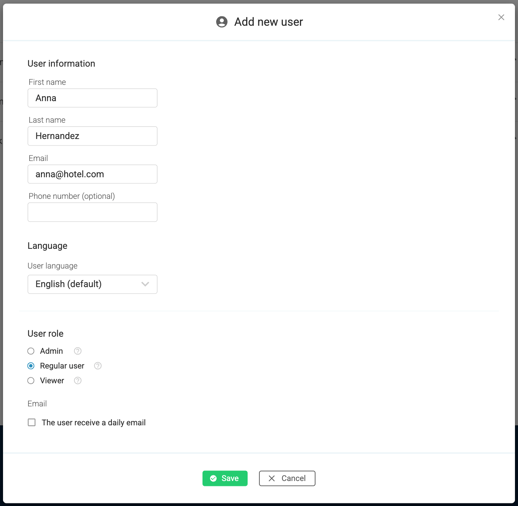Click the help icon next to Viewer
518x506 pixels.
(x=78, y=380)
